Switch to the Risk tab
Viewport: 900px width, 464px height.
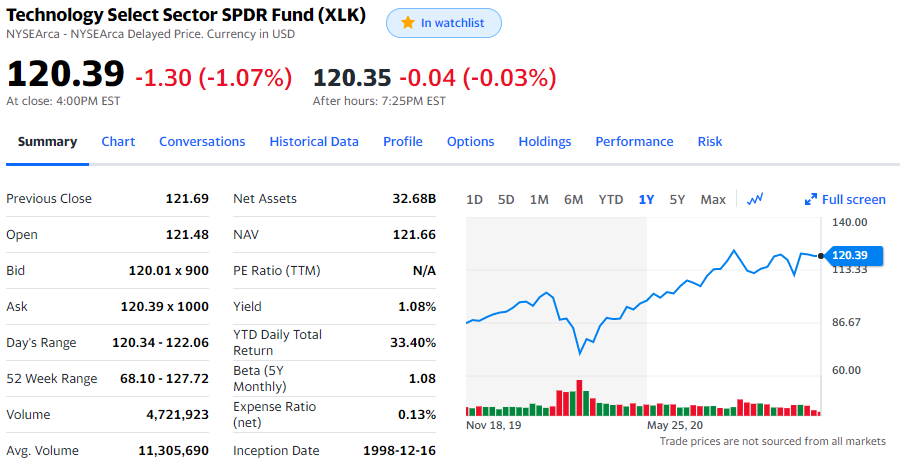pyautogui.click(x=710, y=141)
